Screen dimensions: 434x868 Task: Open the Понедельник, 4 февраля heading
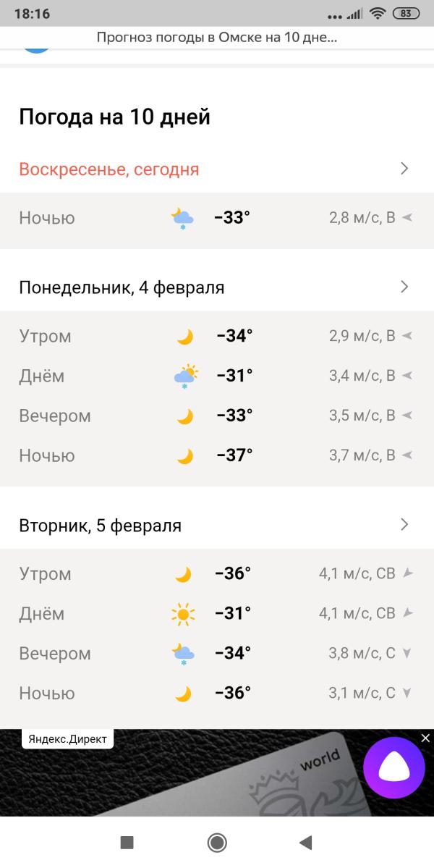122,288
